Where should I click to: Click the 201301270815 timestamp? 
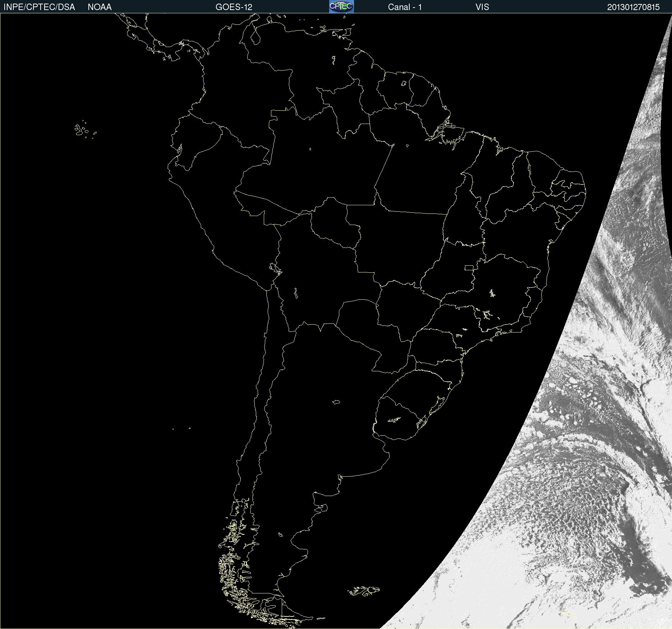(x=633, y=7)
